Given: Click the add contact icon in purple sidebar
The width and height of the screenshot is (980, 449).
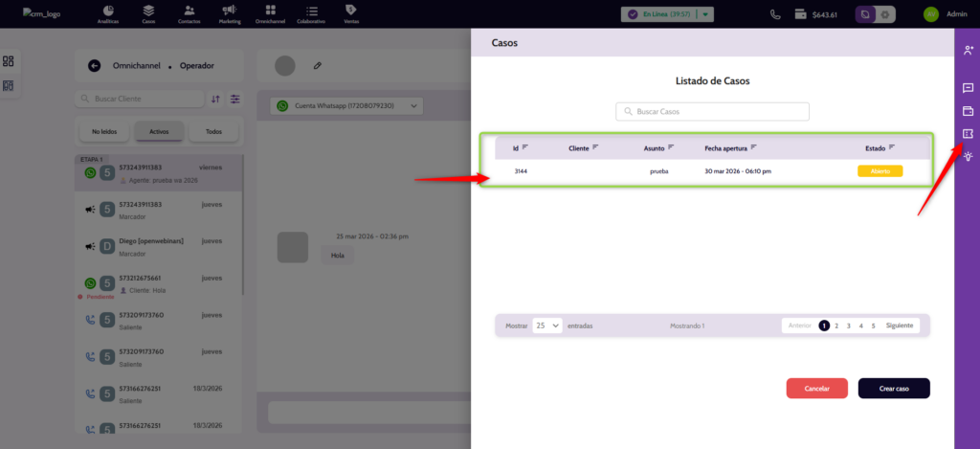Looking at the screenshot, I should (x=968, y=50).
